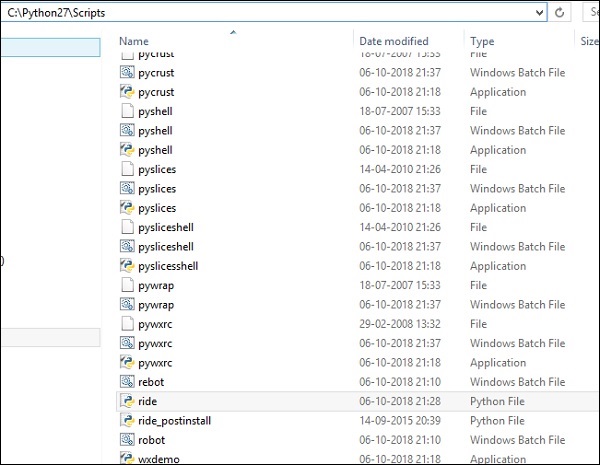Select the pywrap plain File entry
600x465 pixels.
(156, 285)
